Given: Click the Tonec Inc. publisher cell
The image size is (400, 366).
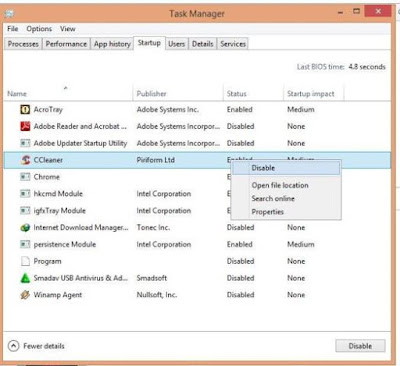Looking at the screenshot, I should coord(153,228).
